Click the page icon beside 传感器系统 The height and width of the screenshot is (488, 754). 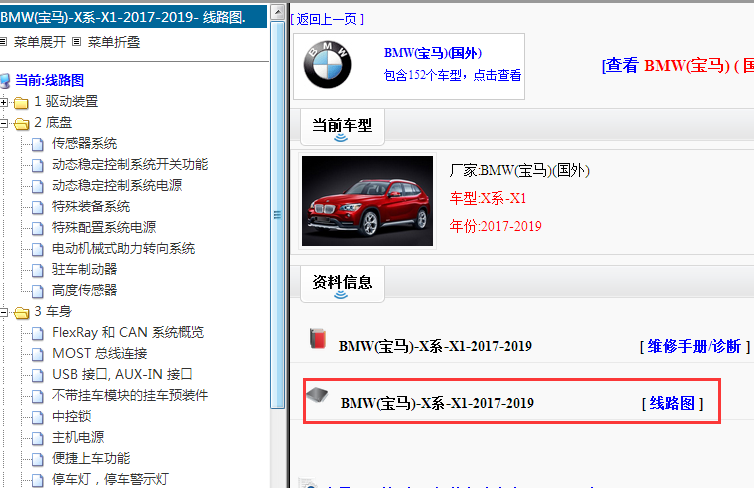38,144
